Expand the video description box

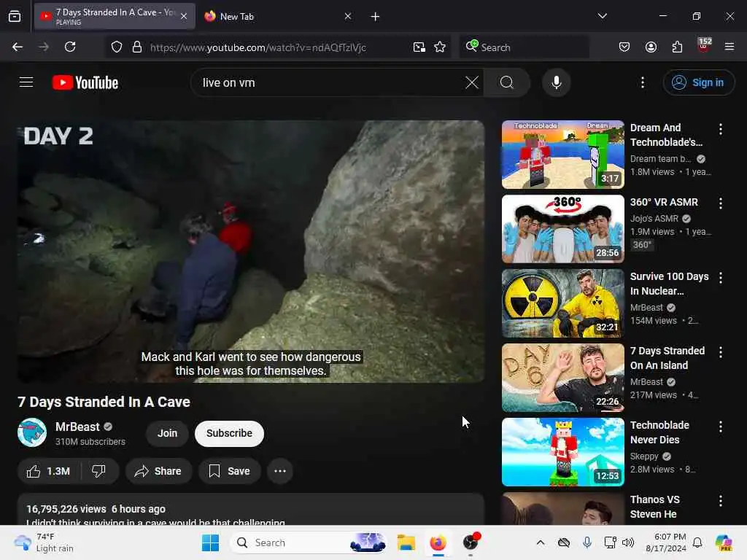251,510
